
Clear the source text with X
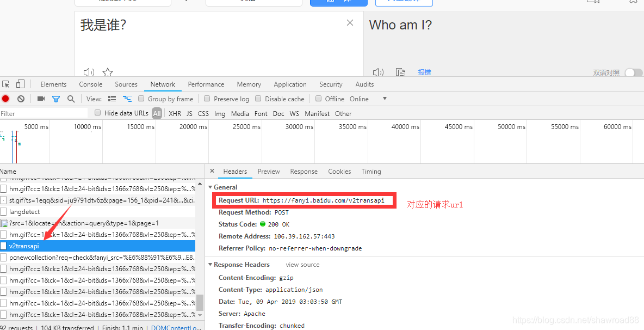click(x=350, y=23)
